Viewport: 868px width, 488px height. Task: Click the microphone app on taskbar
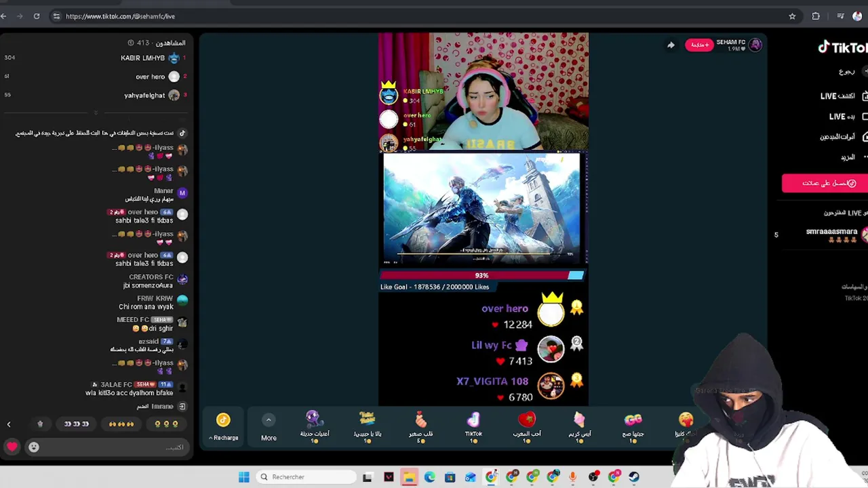pos(573,476)
